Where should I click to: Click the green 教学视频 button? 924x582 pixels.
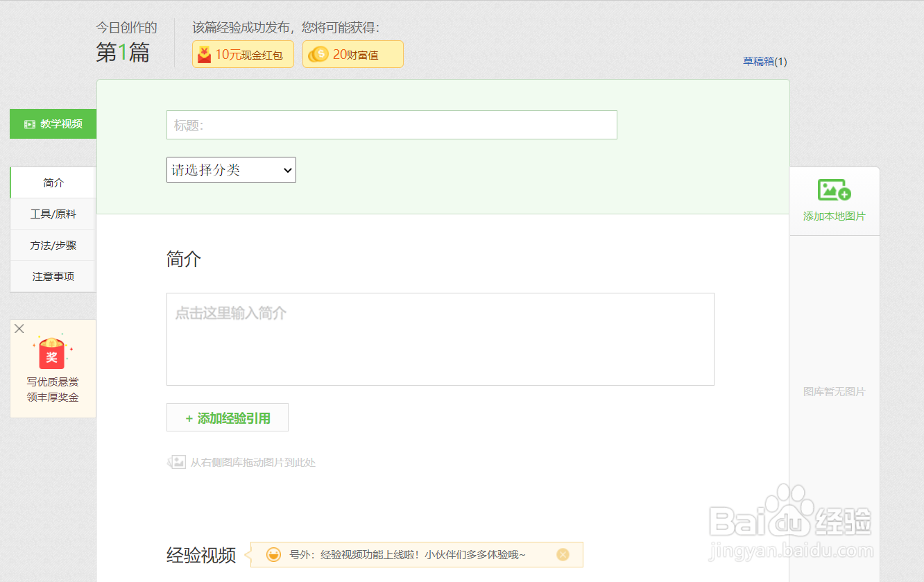[x=53, y=123]
